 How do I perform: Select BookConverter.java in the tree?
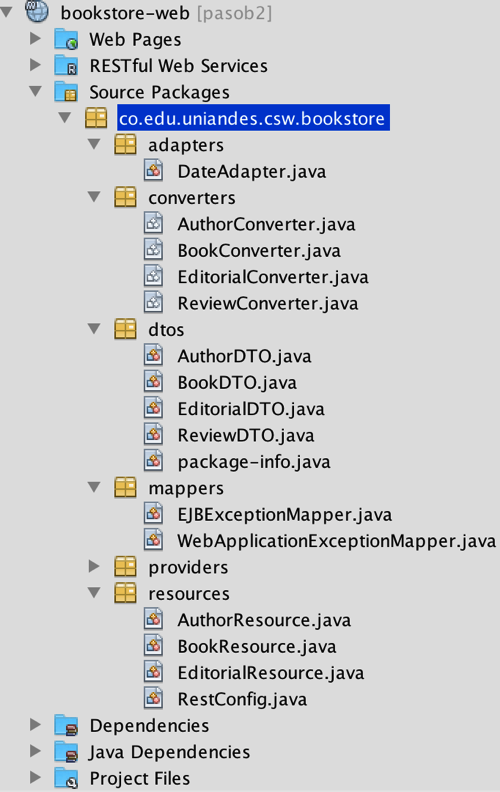[259, 251]
